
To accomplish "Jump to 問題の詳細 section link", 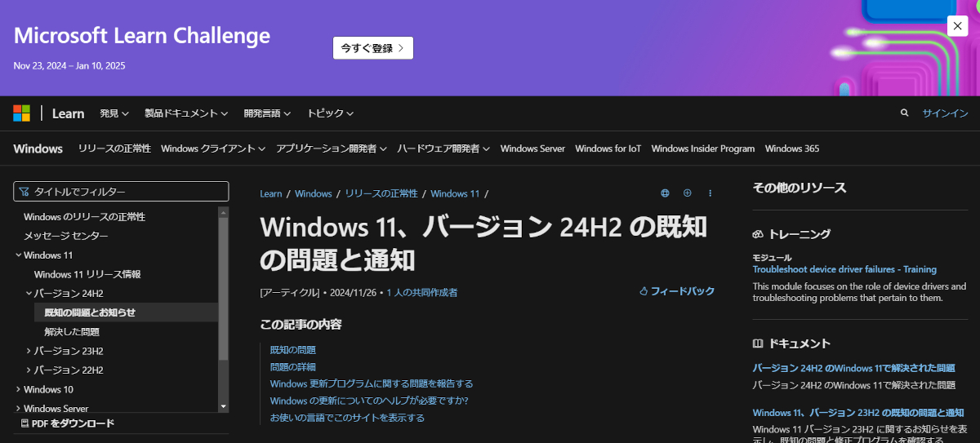I will (x=293, y=366).
